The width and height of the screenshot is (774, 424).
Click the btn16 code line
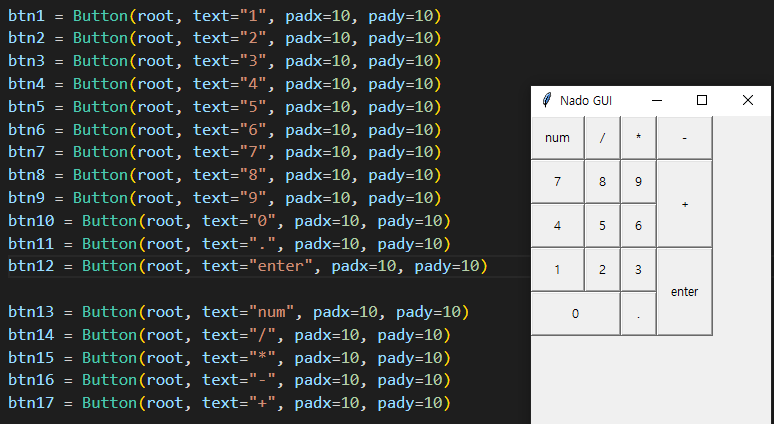click(229, 380)
